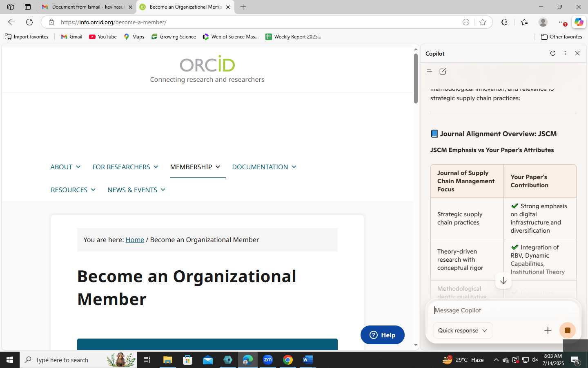The height and width of the screenshot is (368, 588).
Task: Open the notification center icon
Action: tap(575, 360)
